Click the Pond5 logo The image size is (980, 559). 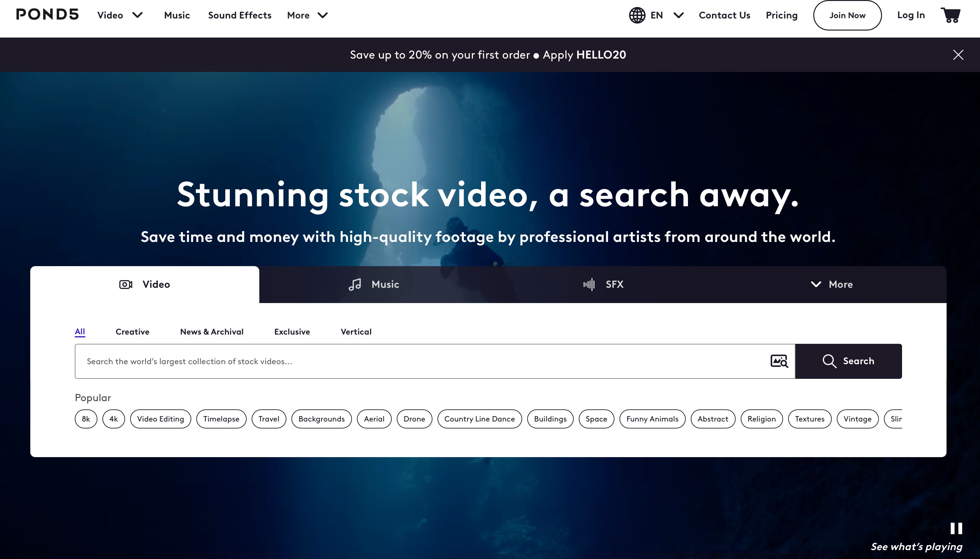coord(48,15)
